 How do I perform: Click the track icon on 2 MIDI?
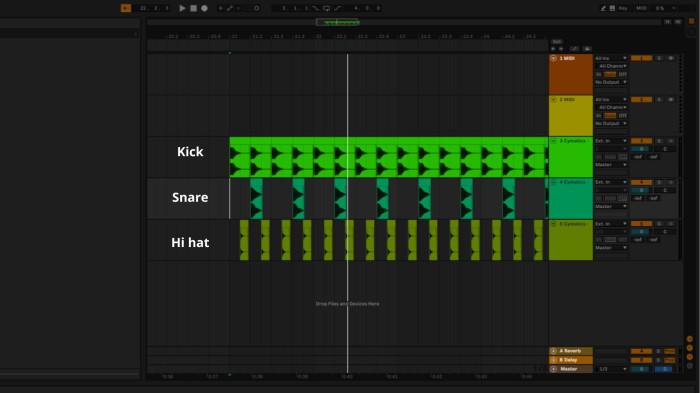coord(554,100)
